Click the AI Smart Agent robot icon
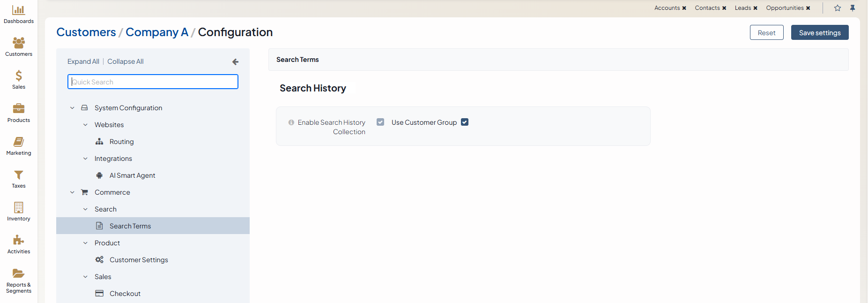The width and height of the screenshot is (868, 303). pos(99,175)
